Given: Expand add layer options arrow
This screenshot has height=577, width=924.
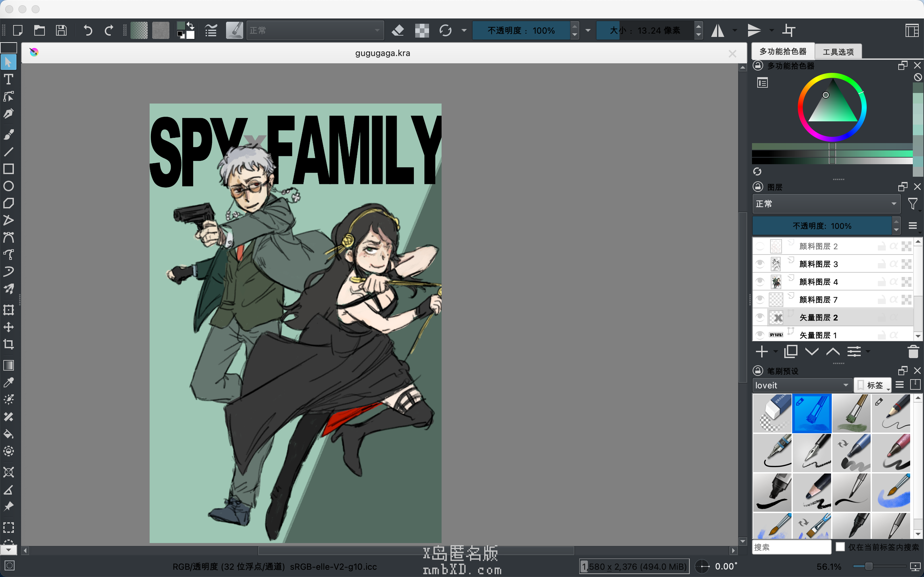Looking at the screenshot, I should click(775, 351).
